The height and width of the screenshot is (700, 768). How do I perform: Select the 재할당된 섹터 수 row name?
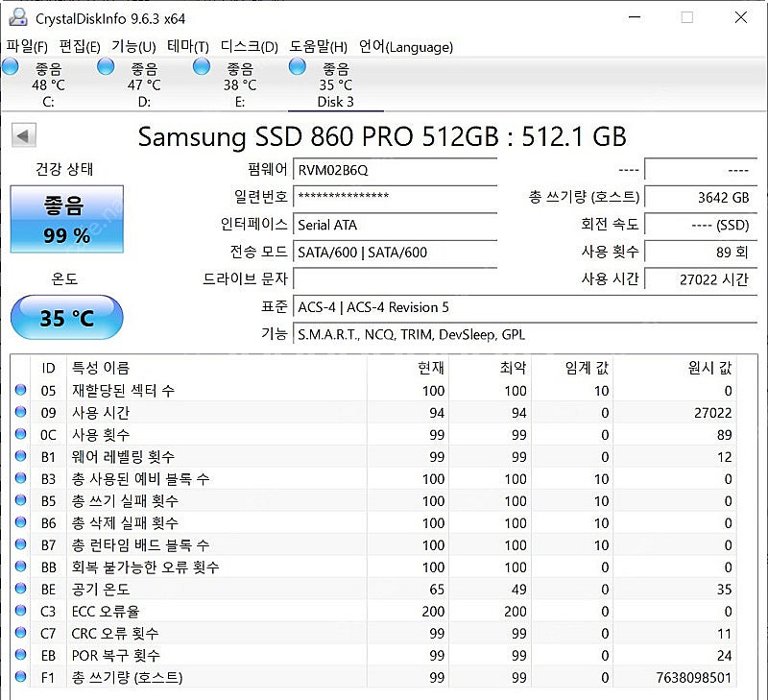[123, 391]
